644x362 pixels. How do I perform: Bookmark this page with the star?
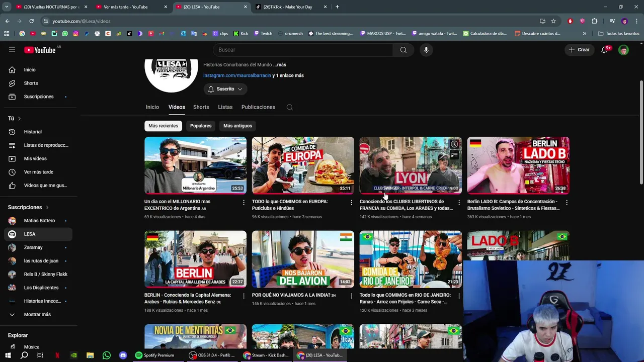(x=553, y=21)
